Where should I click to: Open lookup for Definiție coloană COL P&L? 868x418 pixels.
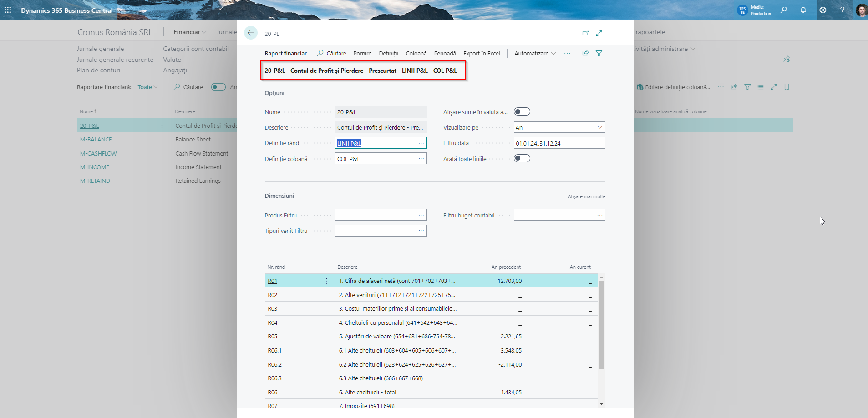(421, 158)
